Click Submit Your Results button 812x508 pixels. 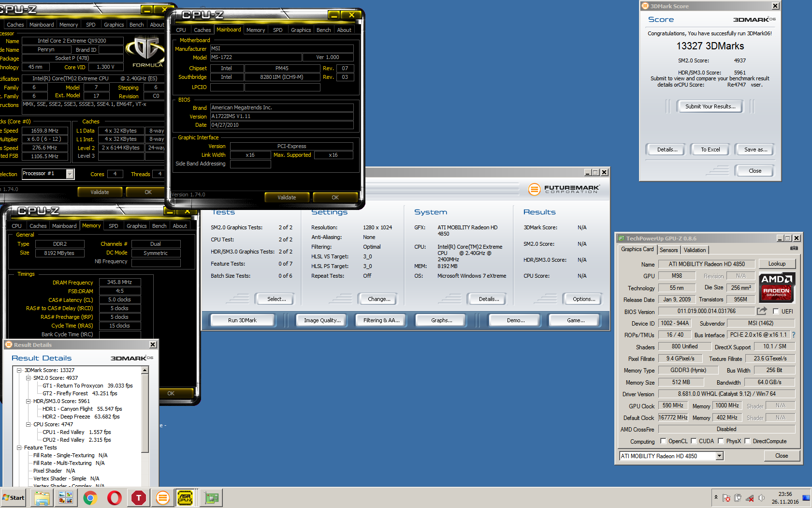point(710,106)
